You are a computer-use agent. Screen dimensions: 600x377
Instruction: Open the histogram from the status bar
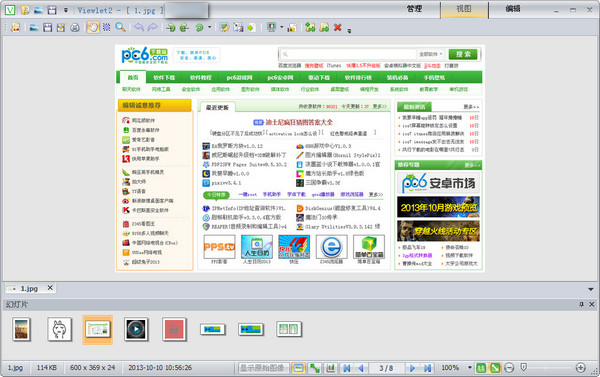[x=331, y=368]
